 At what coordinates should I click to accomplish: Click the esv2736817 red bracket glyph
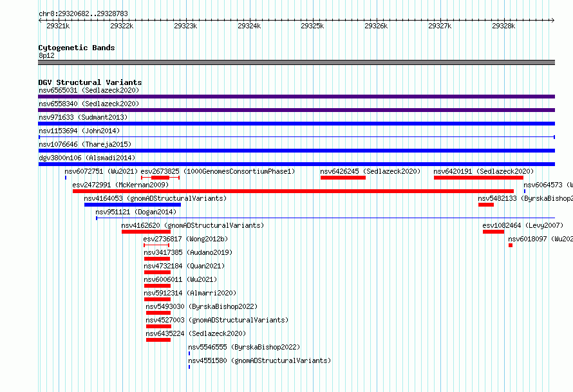click(x=156, y=245)
